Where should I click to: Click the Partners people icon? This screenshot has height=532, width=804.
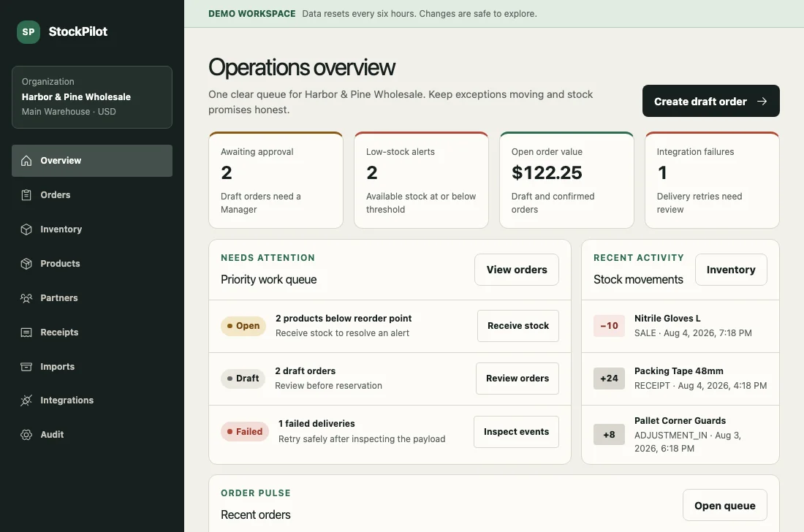point(26,298)
